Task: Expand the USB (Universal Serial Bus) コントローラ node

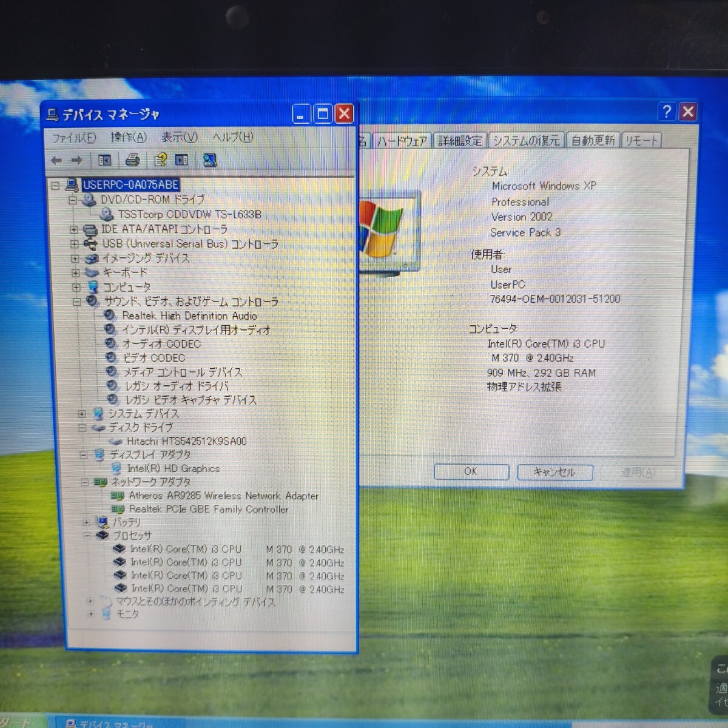Action: coord(74,244)
